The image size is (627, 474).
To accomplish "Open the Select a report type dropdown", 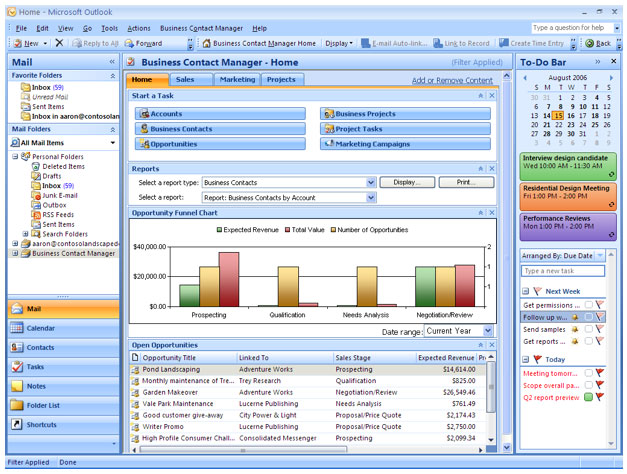I will [372, 183].
